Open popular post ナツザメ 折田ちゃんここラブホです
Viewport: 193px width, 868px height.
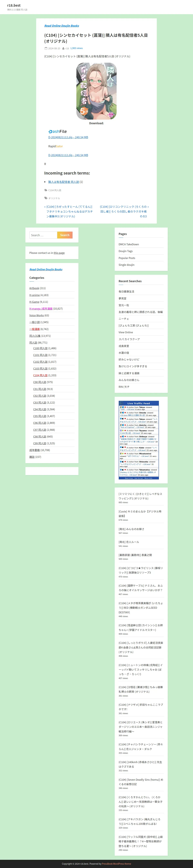point(141,707)
